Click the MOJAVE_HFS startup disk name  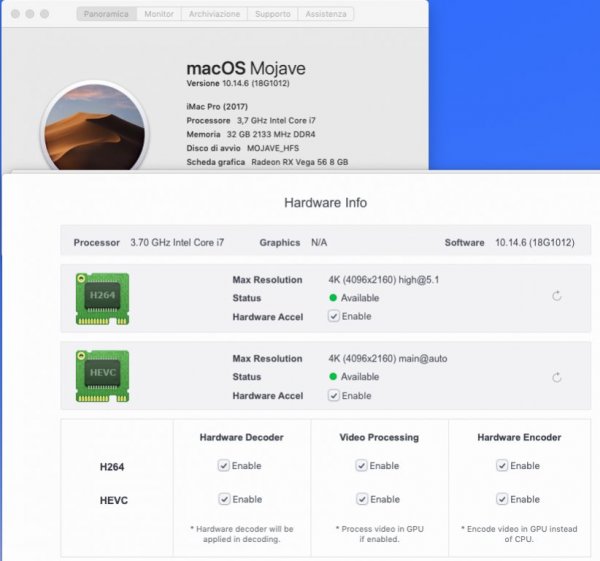click(x=273, y=148)
